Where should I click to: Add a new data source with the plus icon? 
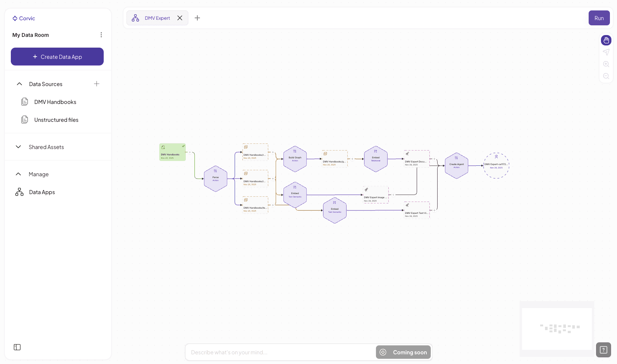tap(97, 84)
